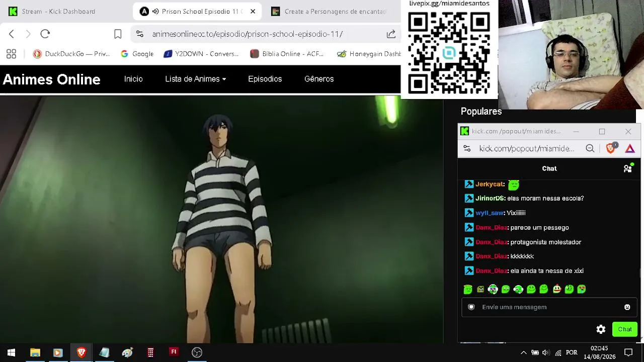
Task: Open the emoji picker in chat input
Action: coord(627,307)
